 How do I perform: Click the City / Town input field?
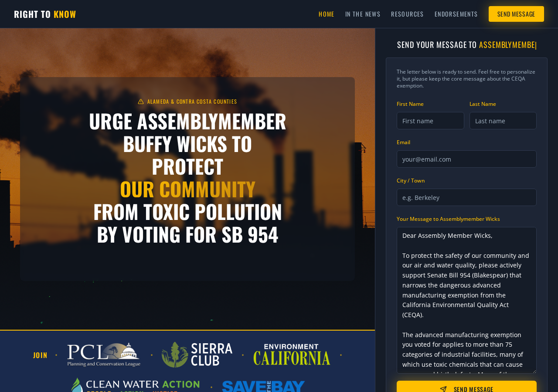tap(466, 197)
